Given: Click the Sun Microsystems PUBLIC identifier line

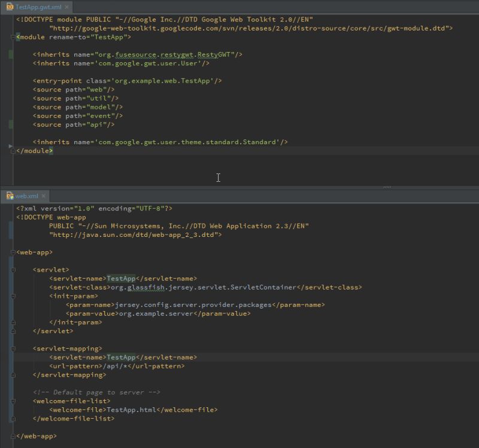Looking at the screenshot, I should click(x=179, y=226).
